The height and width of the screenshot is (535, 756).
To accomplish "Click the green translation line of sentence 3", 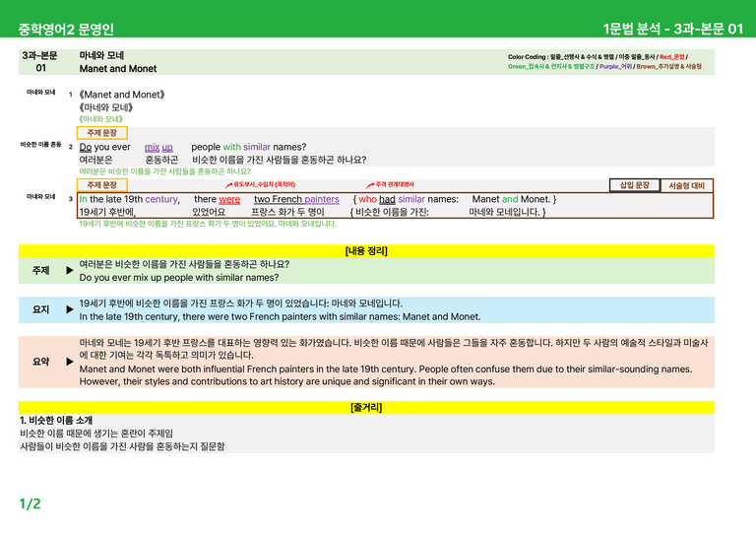I will point(208,224).
